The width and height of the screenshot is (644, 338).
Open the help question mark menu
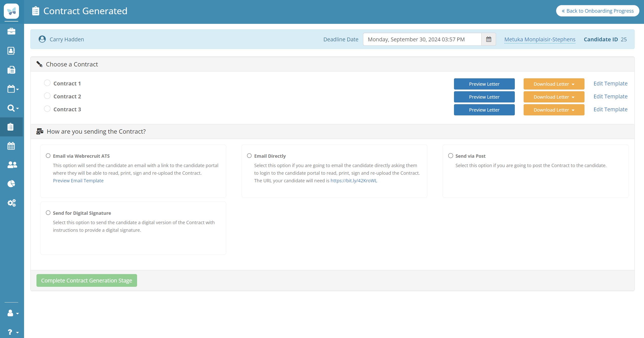coord(13,332)
